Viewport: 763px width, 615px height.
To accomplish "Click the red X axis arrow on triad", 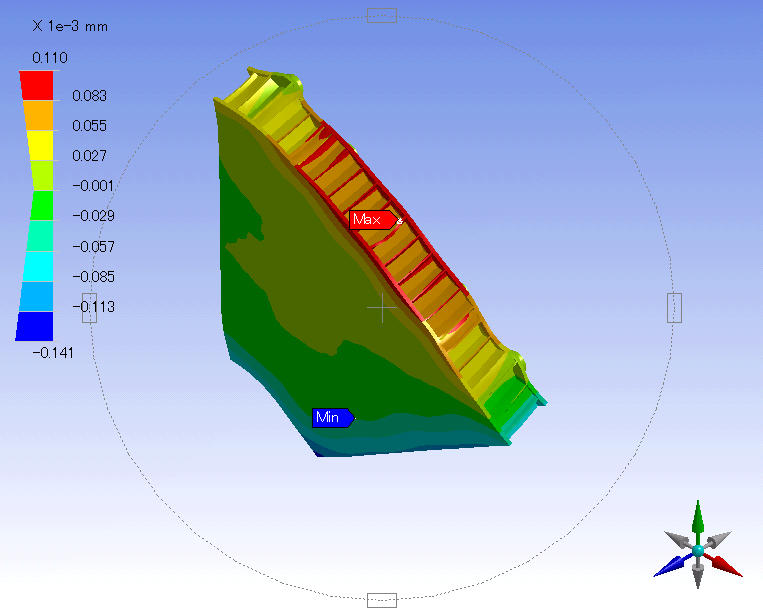I will pyautogui.click(x=724, y=565).
